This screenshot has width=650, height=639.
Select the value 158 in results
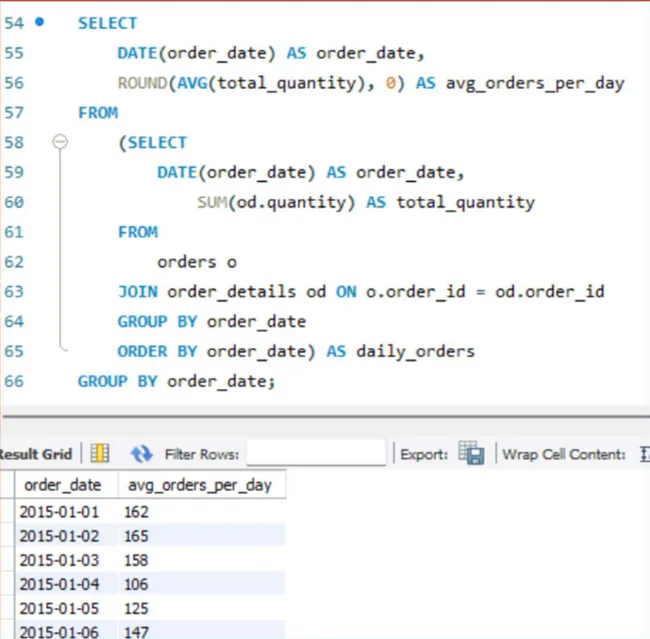136,560
